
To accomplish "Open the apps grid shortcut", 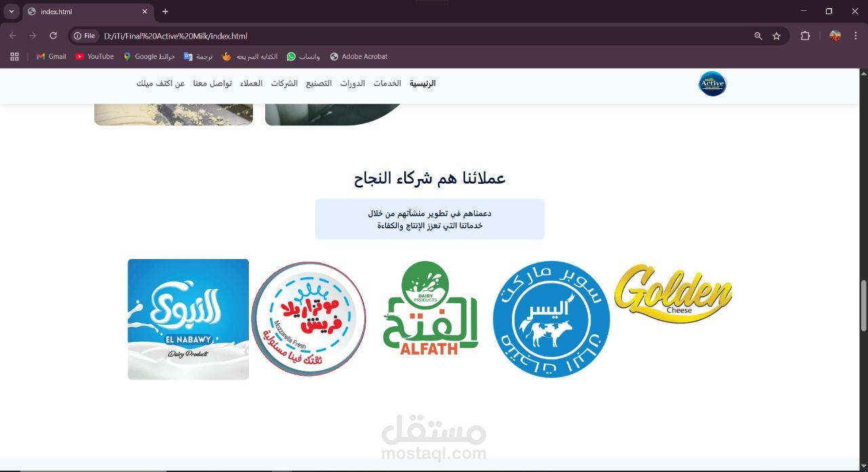I will [14, 57].
